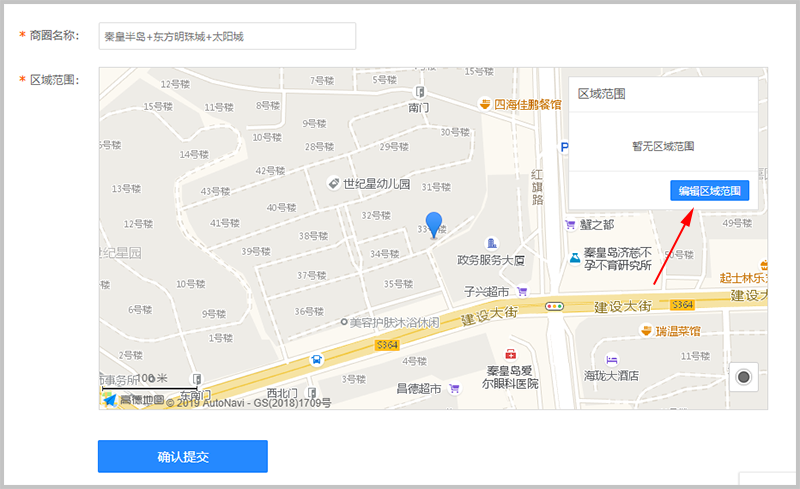Click the parking P icon by 红旗路

pyautogui.click(x=564, y=148)
